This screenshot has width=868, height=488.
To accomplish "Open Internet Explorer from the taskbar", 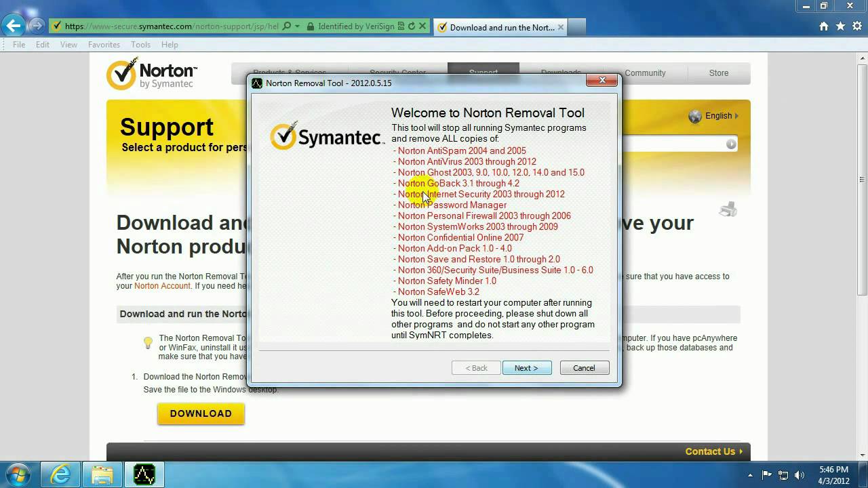I will (x=60, y=474).
